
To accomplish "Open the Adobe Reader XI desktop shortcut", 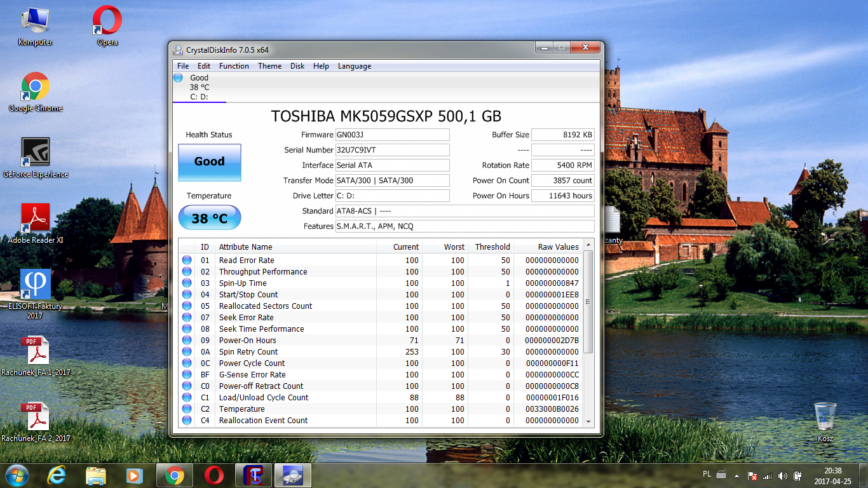I will click(x=36, y=225).
